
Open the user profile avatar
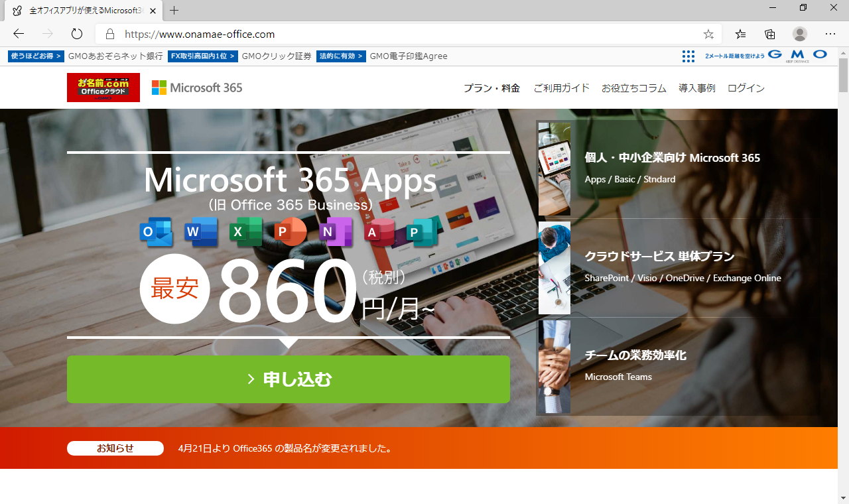tap(800, 34)
